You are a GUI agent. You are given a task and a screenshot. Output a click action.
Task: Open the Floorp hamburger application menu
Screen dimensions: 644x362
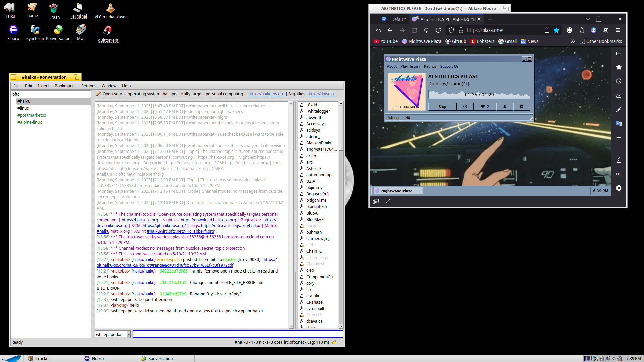[618, 30]
